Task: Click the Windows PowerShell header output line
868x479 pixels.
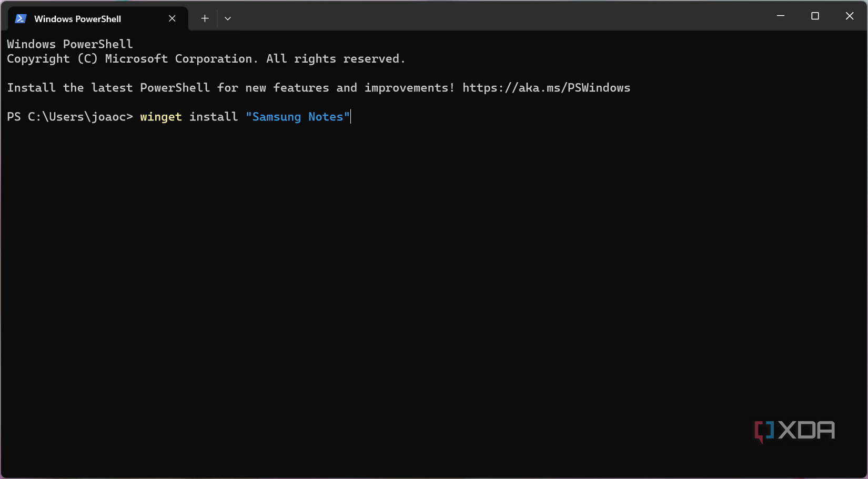Action: tap(69, 44)
